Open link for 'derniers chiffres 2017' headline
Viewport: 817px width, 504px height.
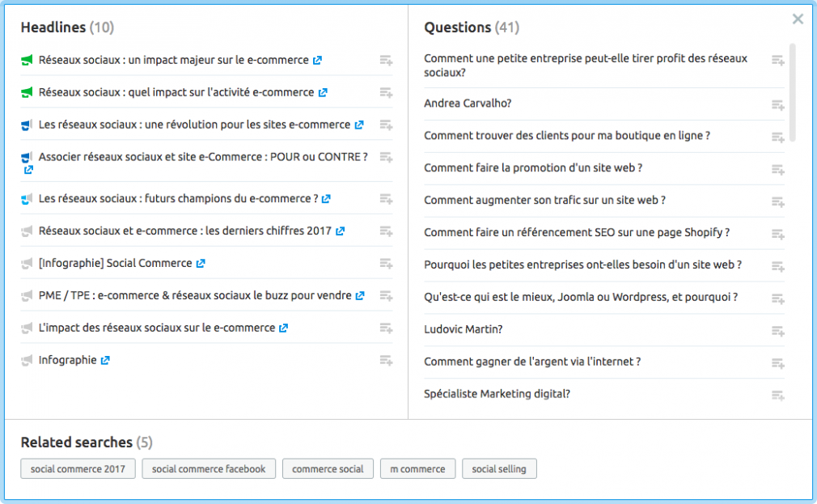coord(341,231)
